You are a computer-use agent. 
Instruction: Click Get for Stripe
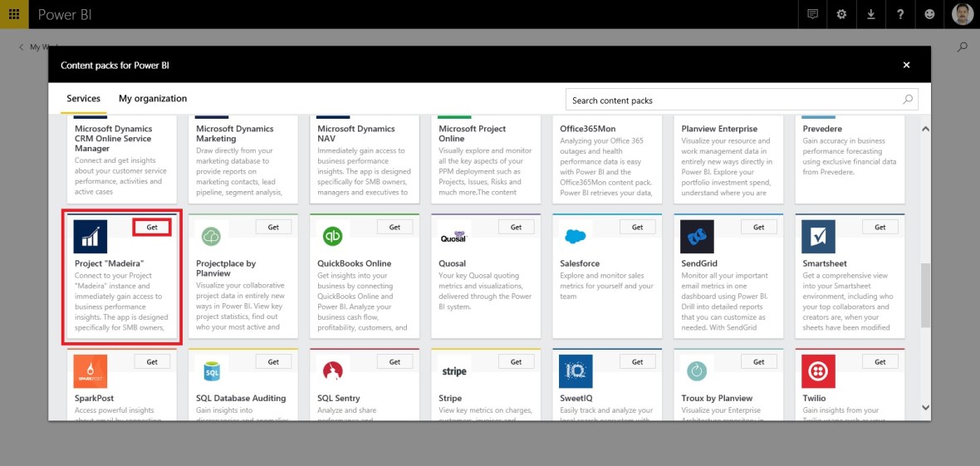click(x=517, y=361)
